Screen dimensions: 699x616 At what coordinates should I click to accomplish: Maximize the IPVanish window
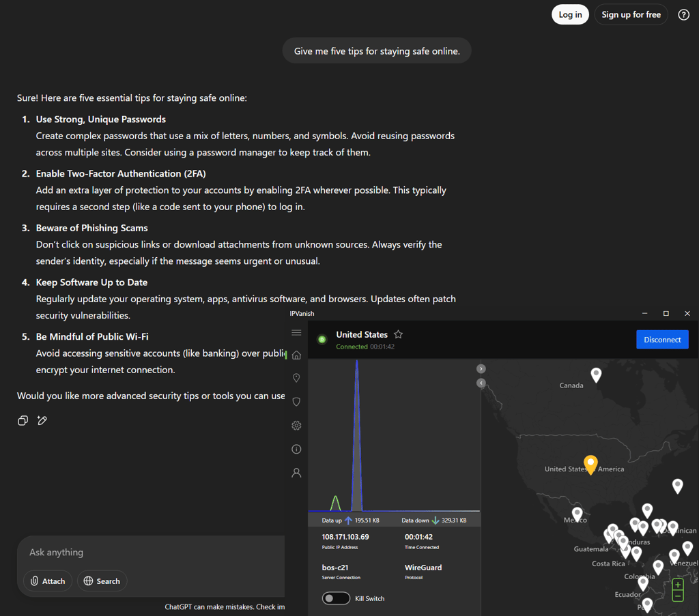(666, 314)
